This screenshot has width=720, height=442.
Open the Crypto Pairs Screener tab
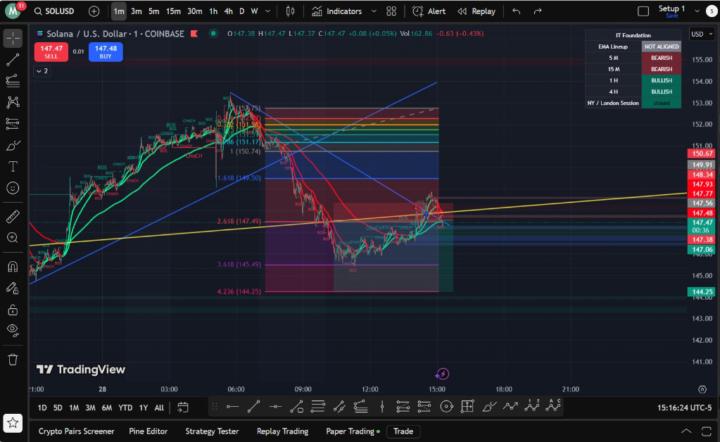click(76, 431)
